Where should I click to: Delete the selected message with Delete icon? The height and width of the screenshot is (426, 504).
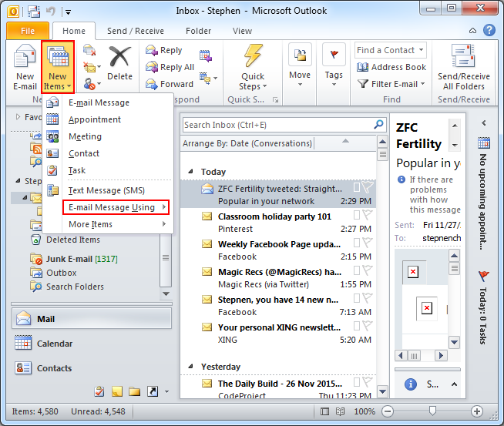tap(119, 64)
